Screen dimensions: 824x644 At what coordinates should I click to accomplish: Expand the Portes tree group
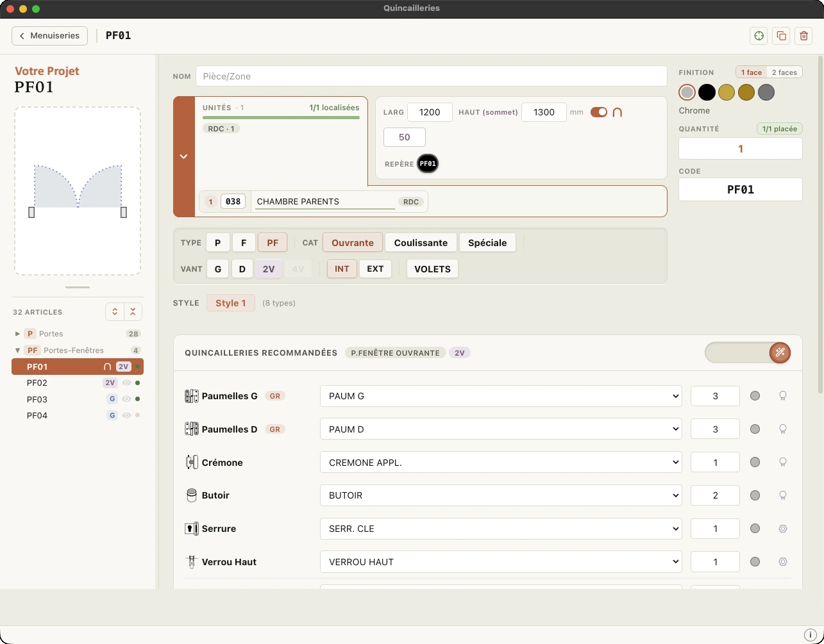(17, 334)
